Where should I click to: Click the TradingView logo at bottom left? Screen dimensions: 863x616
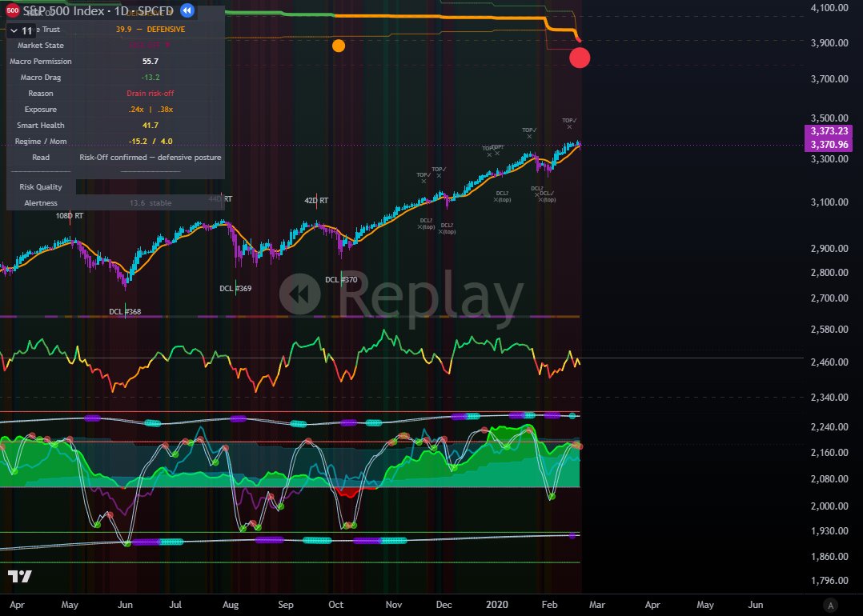pos(20,576)
